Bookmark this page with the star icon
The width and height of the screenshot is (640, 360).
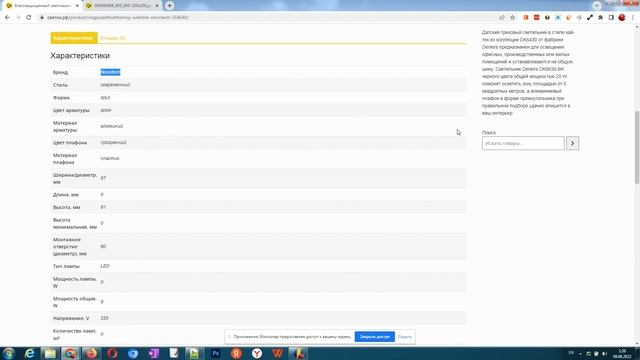513,18
